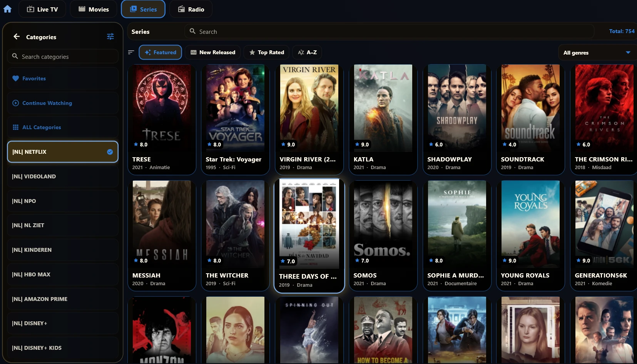Image resolution: width=637 pixels, height=364 pixels.
Task: Open the YOUNG ROYALS poster
Action: point(530,224)
